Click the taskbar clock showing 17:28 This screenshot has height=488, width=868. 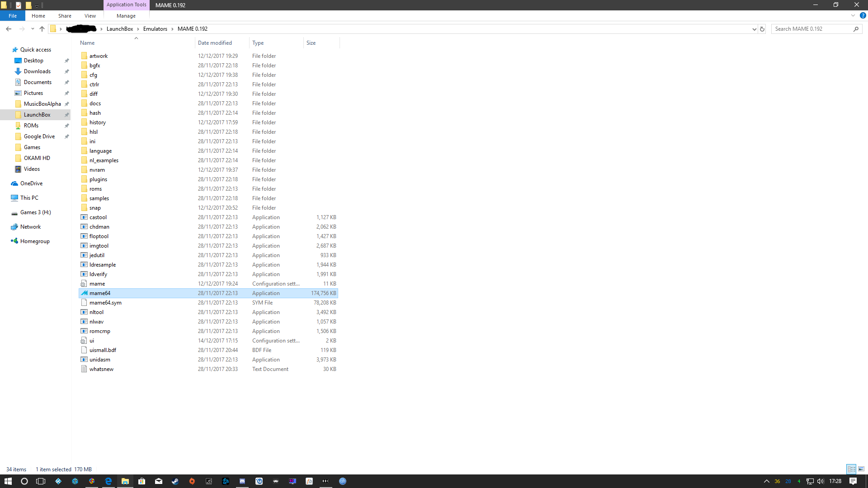coord(835,481)
